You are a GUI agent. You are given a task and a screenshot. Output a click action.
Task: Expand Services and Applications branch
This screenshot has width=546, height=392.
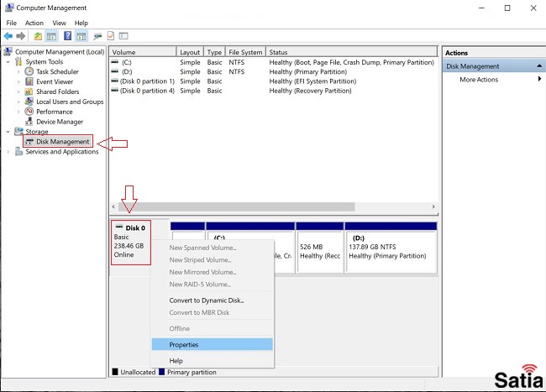(8, 152)
